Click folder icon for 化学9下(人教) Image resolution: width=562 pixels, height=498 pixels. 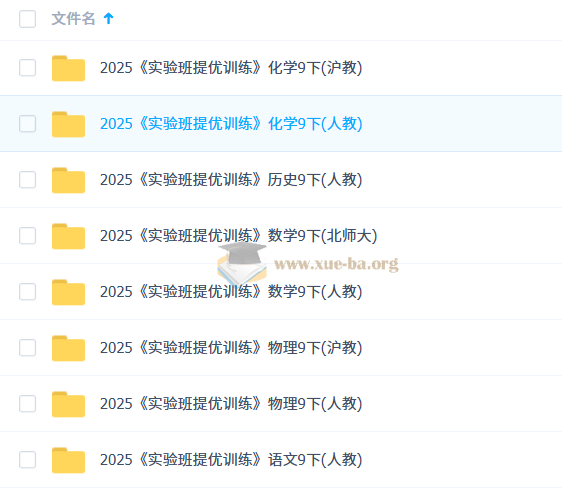68,124
